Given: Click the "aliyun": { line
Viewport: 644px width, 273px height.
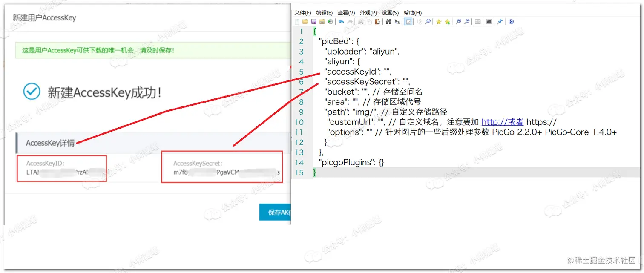Looking at the screenshot, I should pos(342,61).
